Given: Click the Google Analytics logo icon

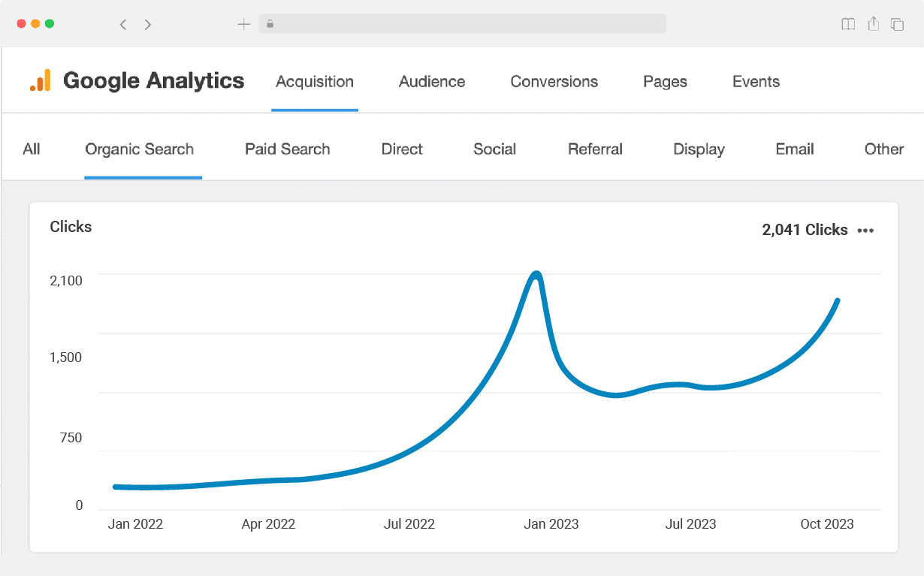Looking at the screenshot, I should pos(41,80).
